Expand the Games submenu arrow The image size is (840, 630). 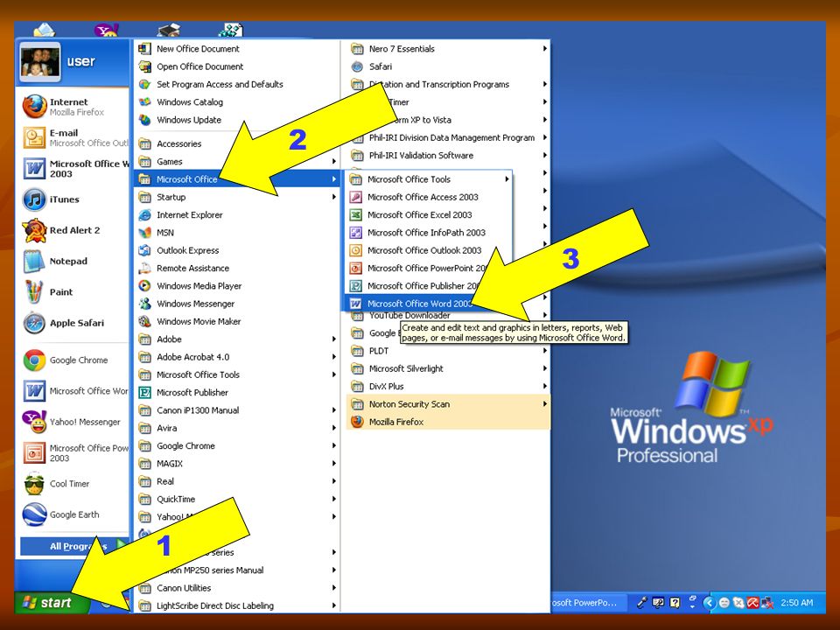click(333, 161)
